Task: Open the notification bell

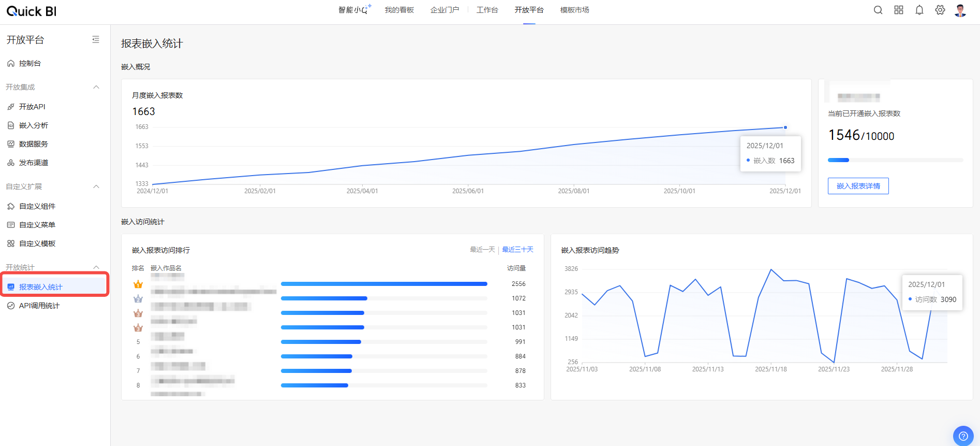Action: point(919,10)
